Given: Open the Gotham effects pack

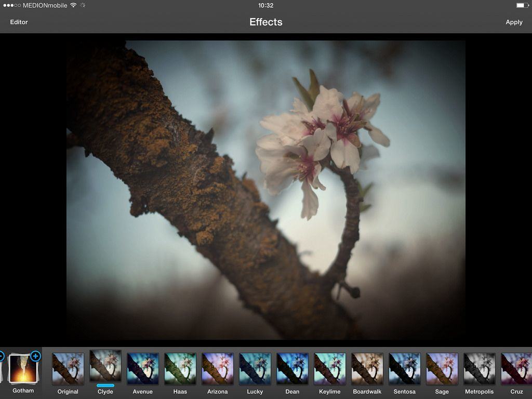Looking at the screenshot, I should tap(23, 370).
